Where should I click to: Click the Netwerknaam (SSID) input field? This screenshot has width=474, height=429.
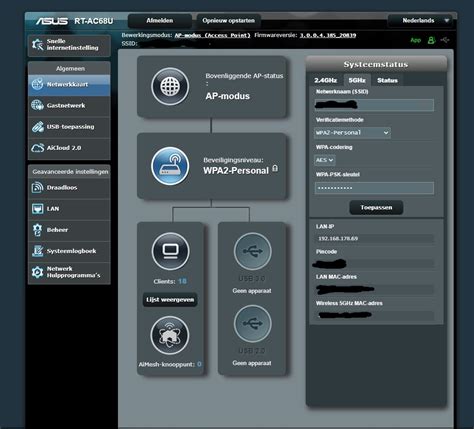click(374, 105)
